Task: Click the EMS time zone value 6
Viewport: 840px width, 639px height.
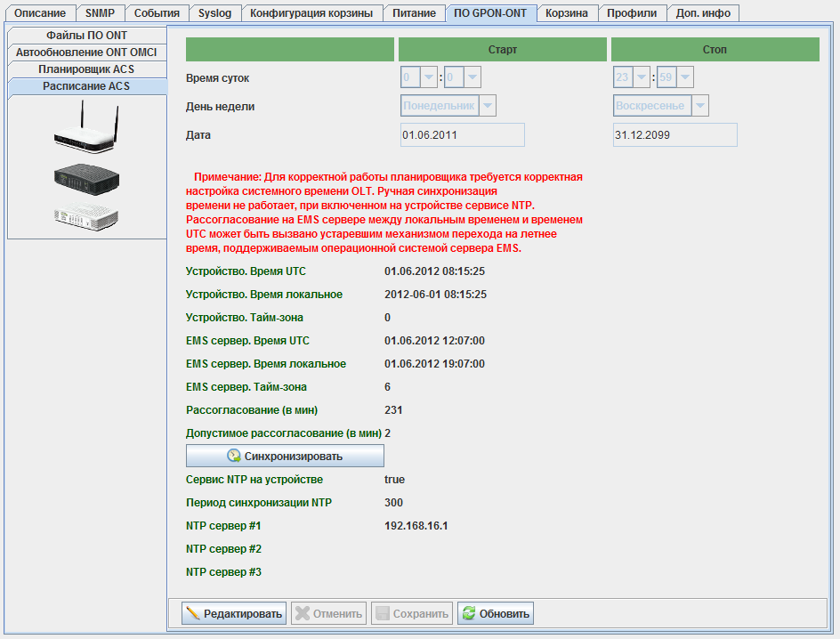Action: 387,387
